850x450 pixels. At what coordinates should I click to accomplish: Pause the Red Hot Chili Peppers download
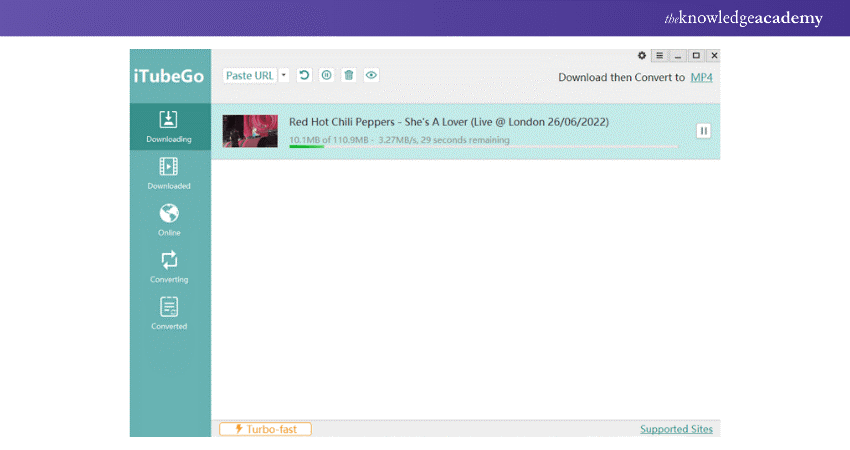point(704,131)
